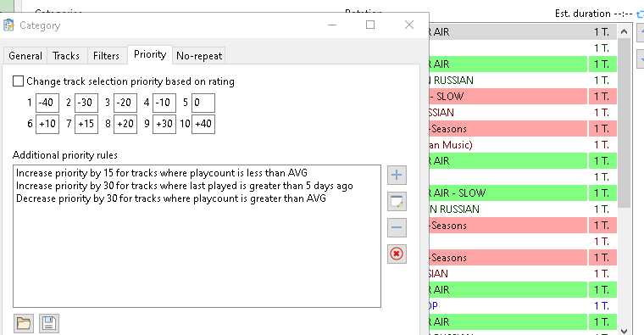644x335 pixels.
Task: Select rule 'Increase priority by 15' playcount
Action: (x=161, y=173)
